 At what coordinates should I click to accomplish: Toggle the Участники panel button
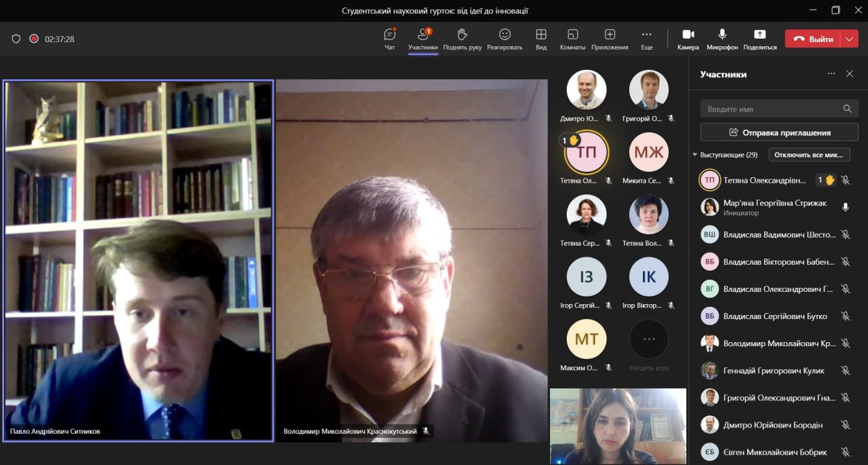[x=423, y=39]
